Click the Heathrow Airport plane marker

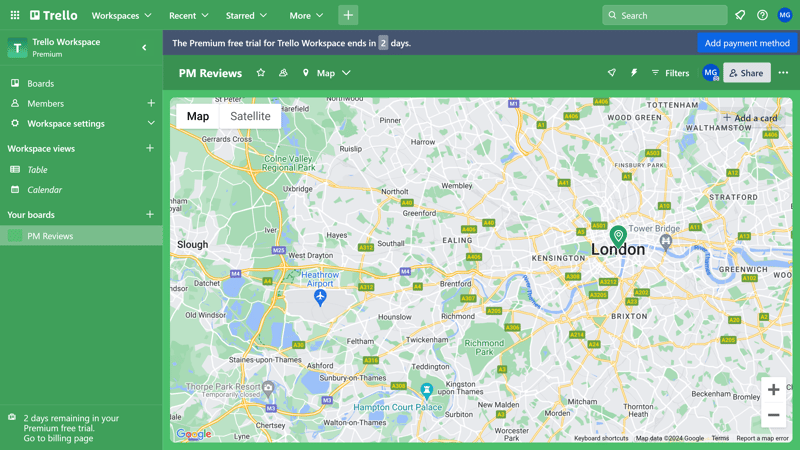[320, 297]
